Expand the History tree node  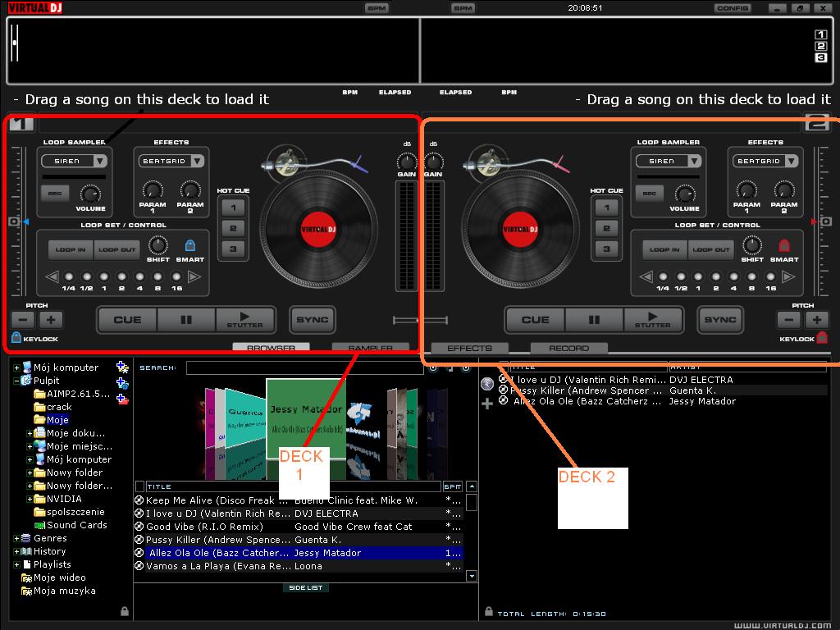tap(16, 551)
